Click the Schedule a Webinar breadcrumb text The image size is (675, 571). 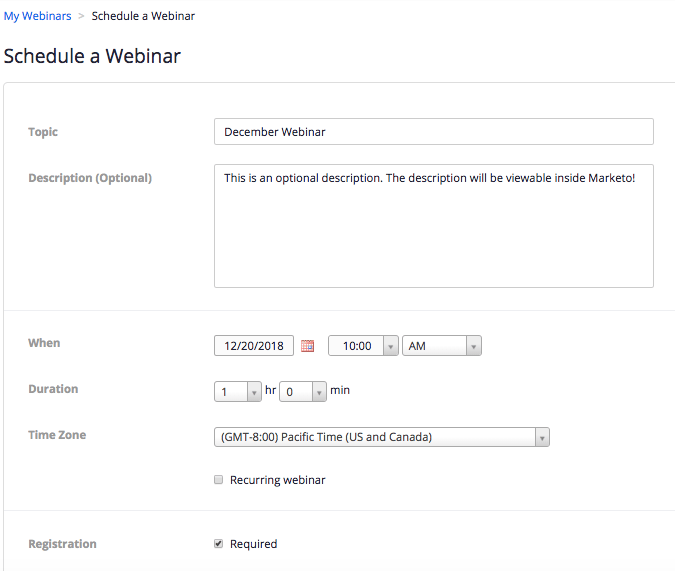click(x=143, y=16)
